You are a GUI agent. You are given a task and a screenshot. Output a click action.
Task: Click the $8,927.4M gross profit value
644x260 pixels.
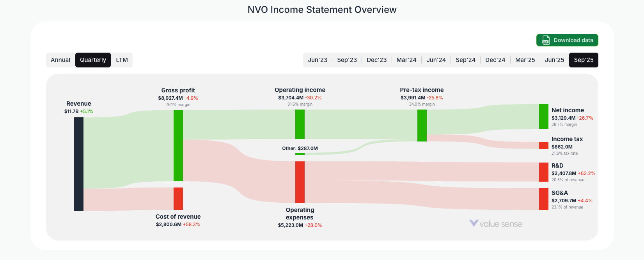(x=170, y=98)
